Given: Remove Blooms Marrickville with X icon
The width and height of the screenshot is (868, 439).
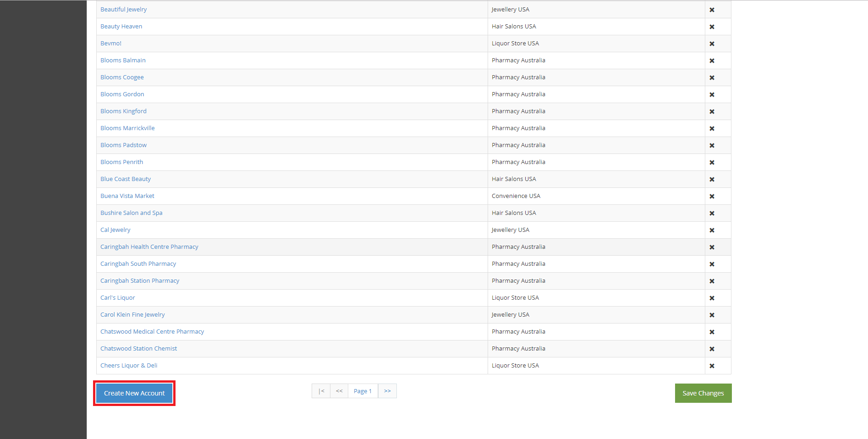Looking at the screenshot, I should point(712,128).
